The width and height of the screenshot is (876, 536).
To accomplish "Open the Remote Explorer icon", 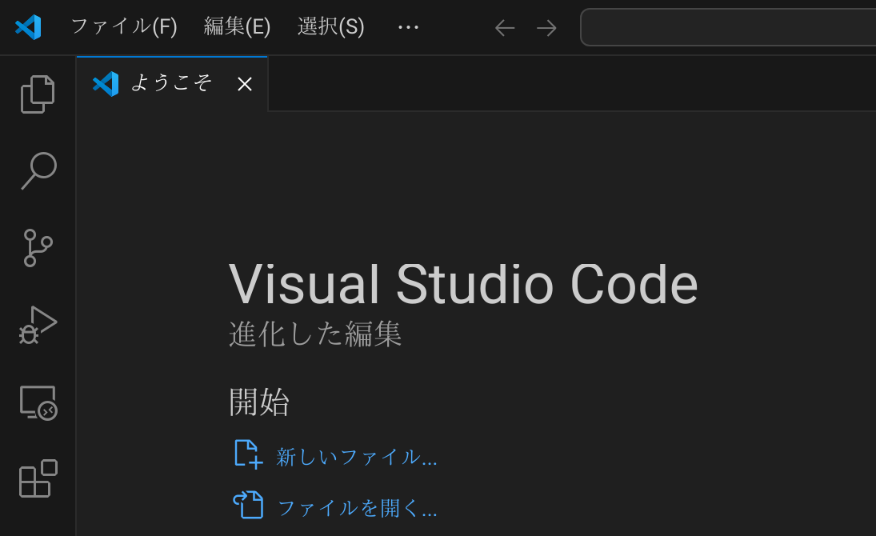I will pyautogui.click(x=38, y=402).
